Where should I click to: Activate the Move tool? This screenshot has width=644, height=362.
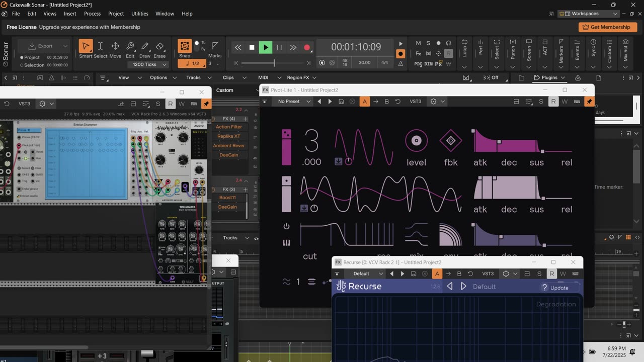coord(115,46)
